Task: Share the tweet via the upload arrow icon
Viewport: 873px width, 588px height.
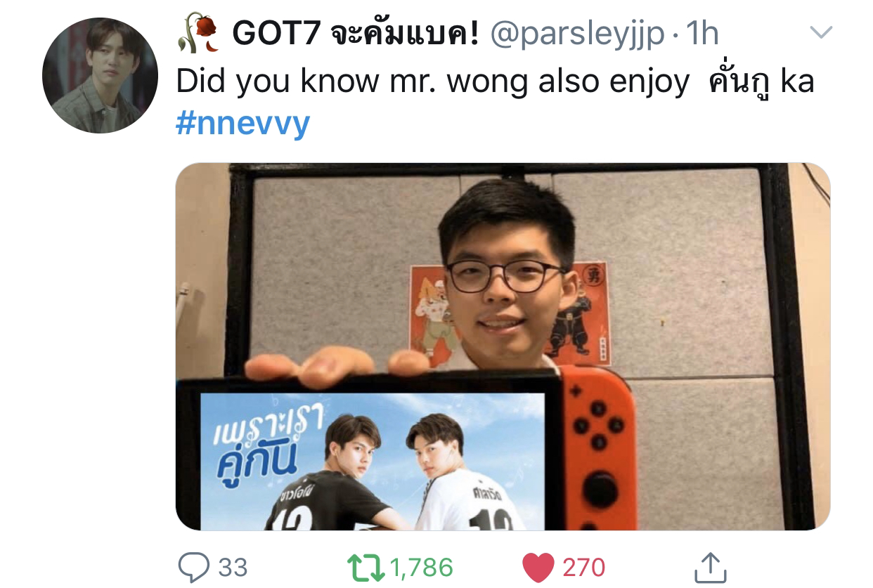Action: (x=710, y=567)
